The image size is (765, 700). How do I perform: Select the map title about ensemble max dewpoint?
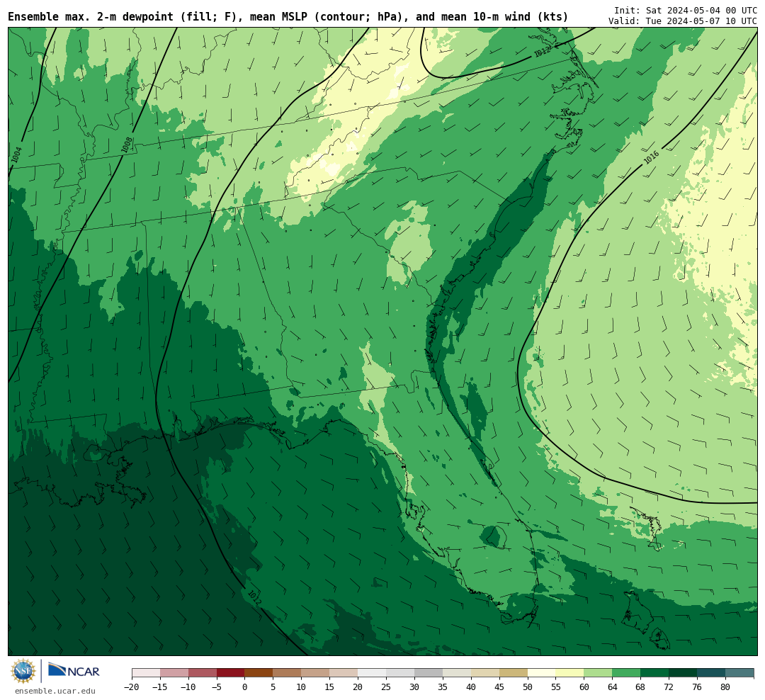288,17
